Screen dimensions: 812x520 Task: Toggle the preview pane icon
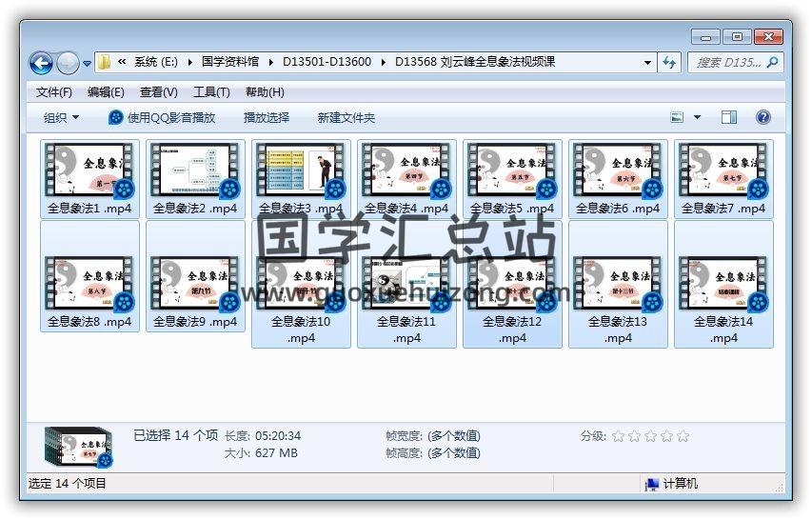click(729, 117)
